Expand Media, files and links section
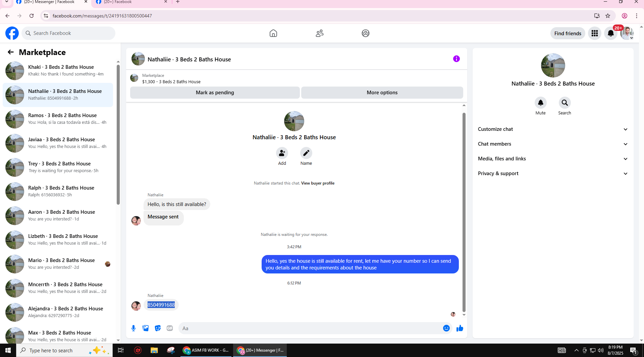The width and height of the screenshot is (644, 357). pyautogui.click(x=553, y=159)
